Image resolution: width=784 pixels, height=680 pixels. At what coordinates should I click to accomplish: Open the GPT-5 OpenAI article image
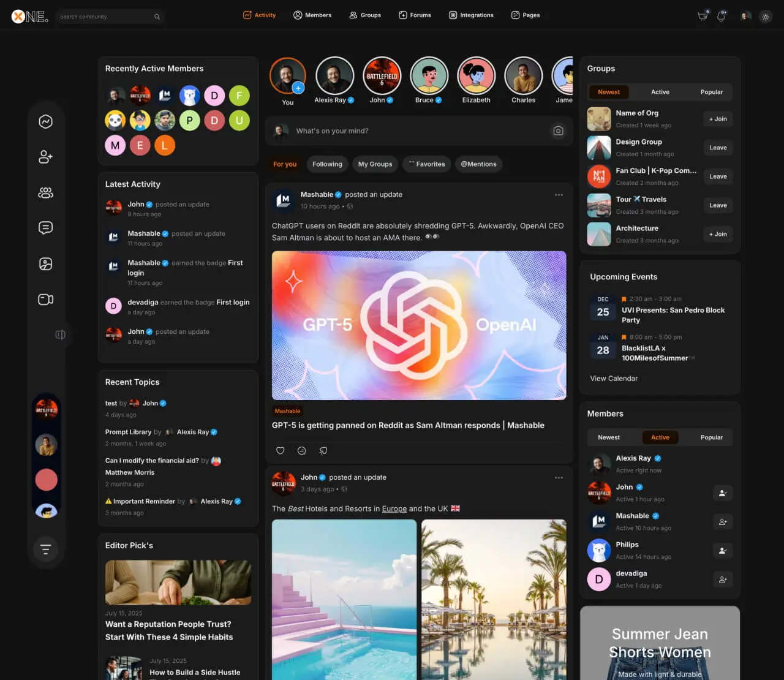click(419, 325)
